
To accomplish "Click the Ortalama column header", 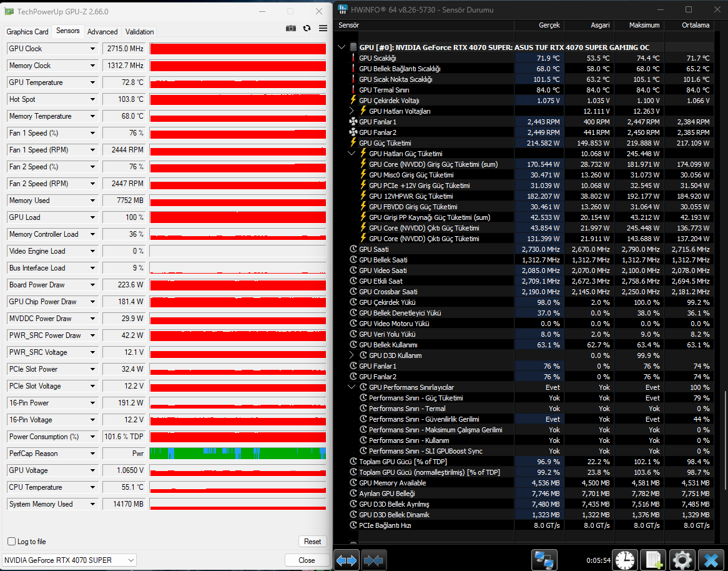I will click(x=689, y=25).
